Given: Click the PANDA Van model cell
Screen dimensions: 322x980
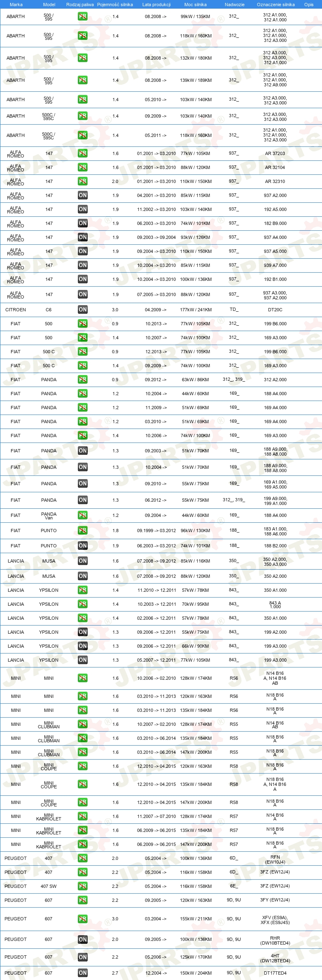Looking at the screenshot, I should coord(49,516).
